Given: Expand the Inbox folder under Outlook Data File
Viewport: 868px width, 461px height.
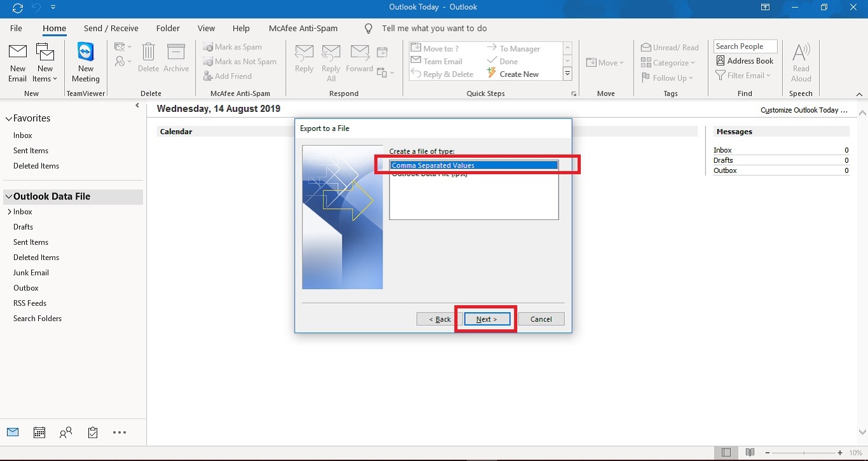Looking at the screenshot, I should click(x=9, y=212).
